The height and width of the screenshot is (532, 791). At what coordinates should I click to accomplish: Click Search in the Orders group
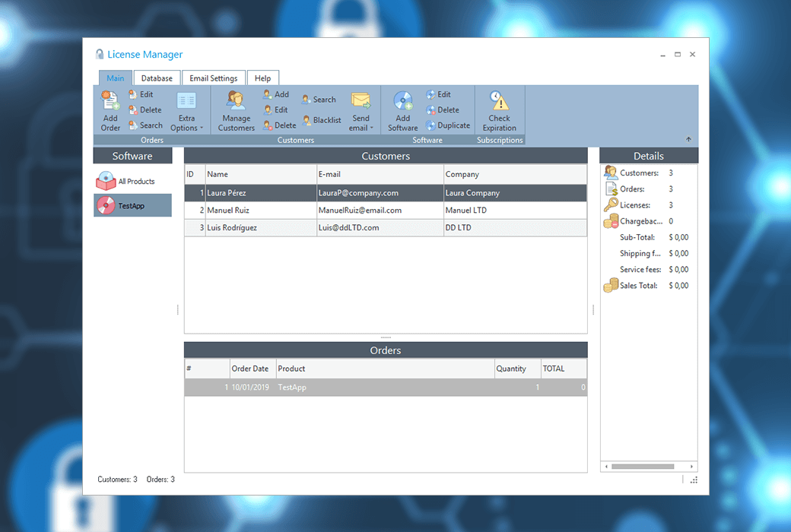tap(145, 125)
